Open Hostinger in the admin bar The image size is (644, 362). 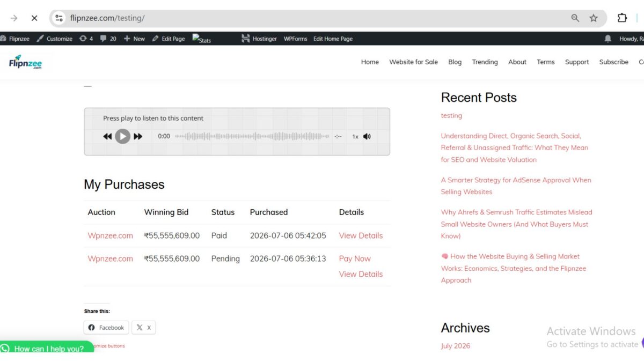(x=259, y=39)
